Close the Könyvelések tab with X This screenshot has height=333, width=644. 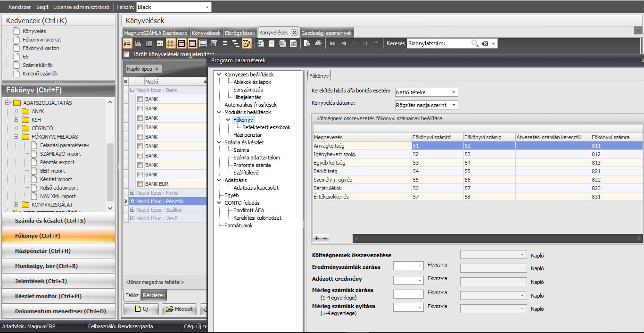(294, 33)
